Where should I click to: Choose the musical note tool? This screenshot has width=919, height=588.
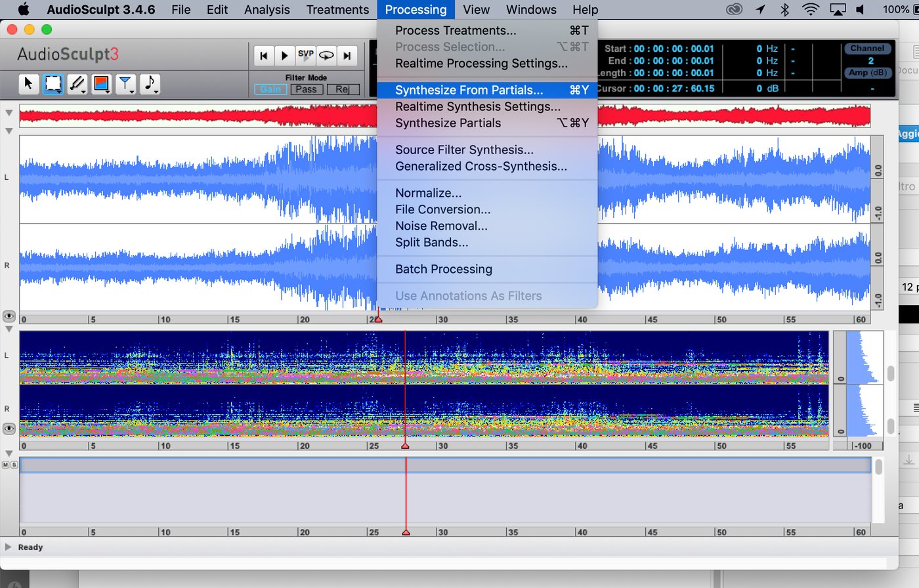[x=150, y=83]
